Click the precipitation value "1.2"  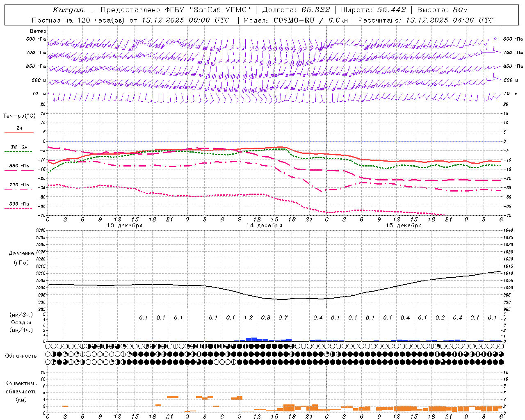(x=248, y=317)
